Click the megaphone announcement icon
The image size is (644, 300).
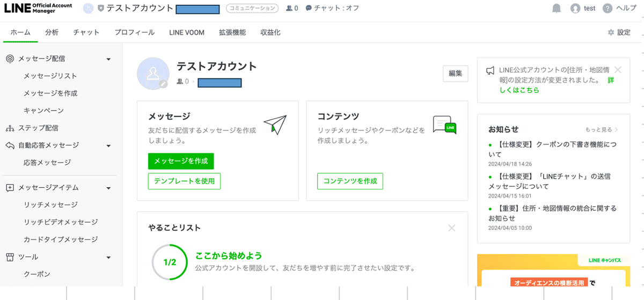[490, 70]
